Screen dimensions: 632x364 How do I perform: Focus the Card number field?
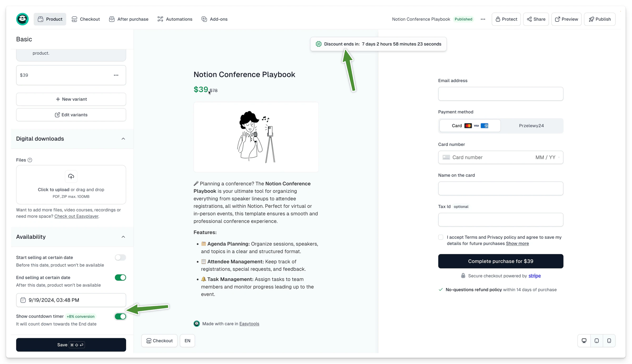click(501, 157)
